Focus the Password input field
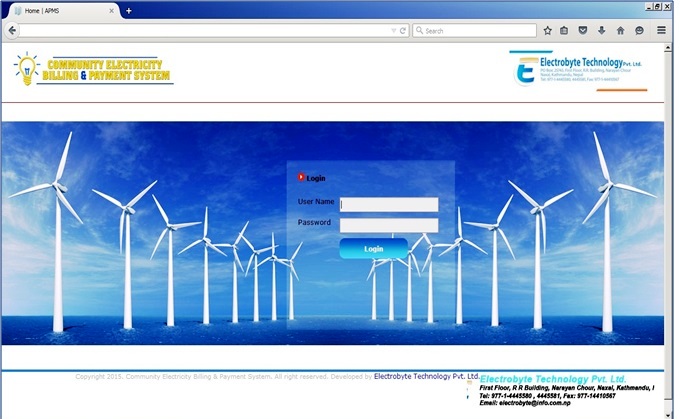The height and width of the screenshot is (419, 680). point(389,225)
